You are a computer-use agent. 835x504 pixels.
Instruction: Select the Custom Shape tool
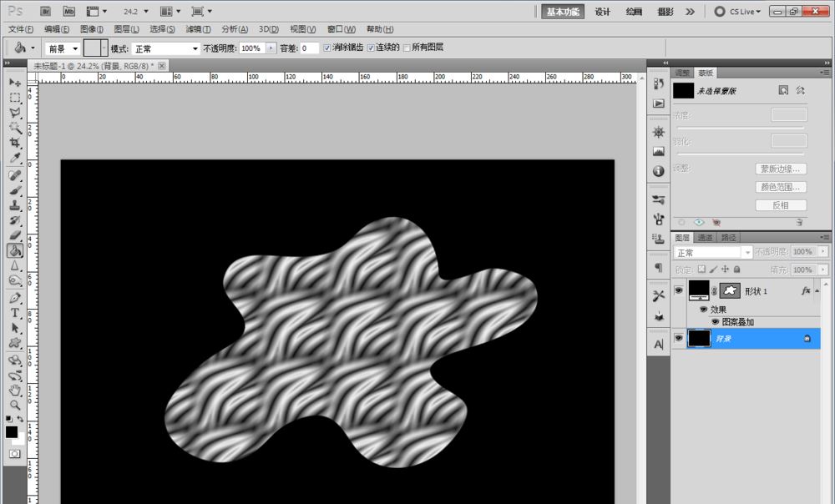(15, 343)
